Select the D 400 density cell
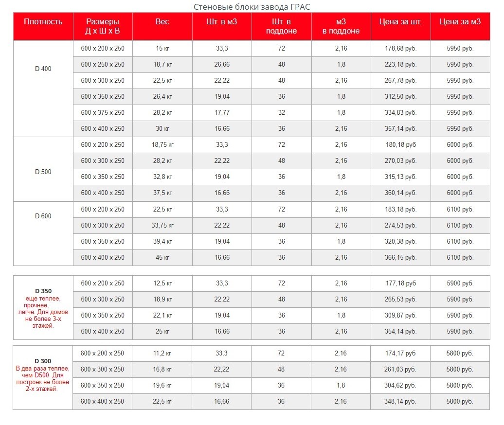 [x=43, y=69]
